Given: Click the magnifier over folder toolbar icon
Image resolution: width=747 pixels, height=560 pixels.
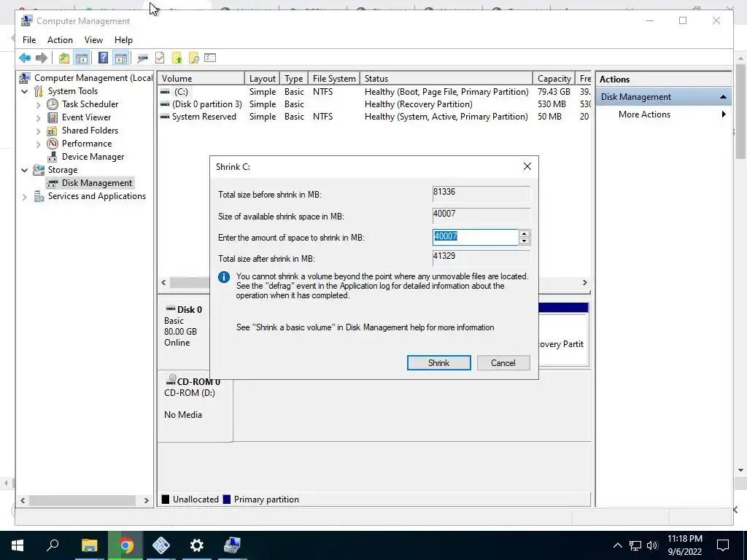Looking at the screenshot, I should coord(193,58).
